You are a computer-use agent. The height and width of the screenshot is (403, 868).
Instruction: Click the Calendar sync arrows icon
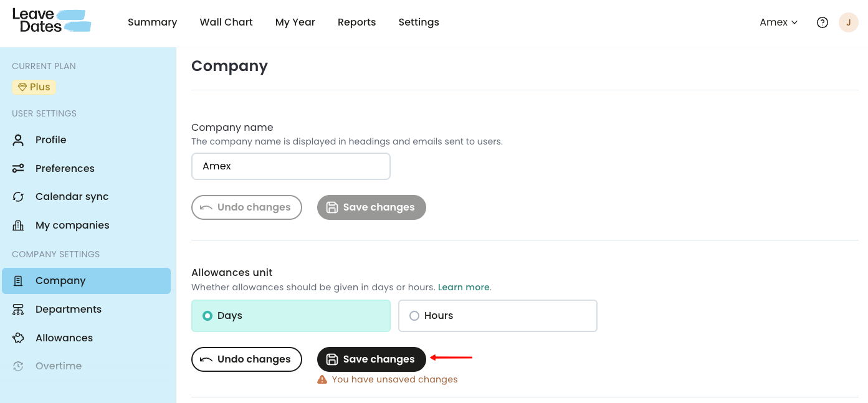click(x=18, y=197)
